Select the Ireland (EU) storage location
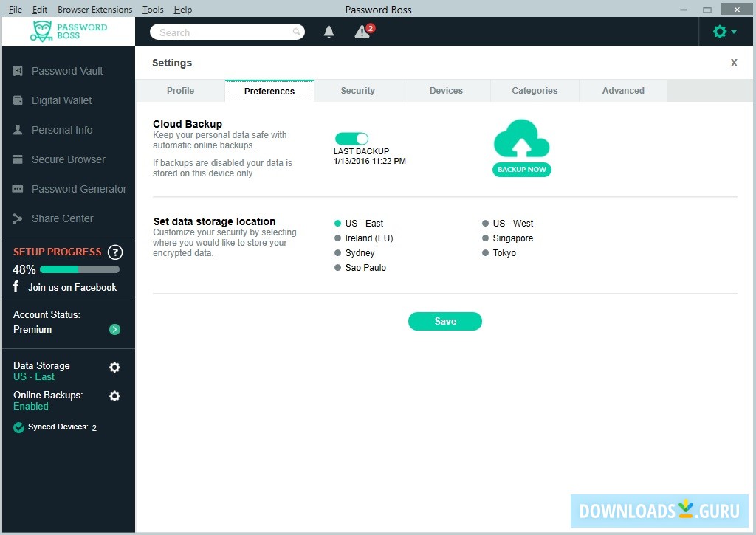Viewport: 756px width, 535px height. coord(338,238)
